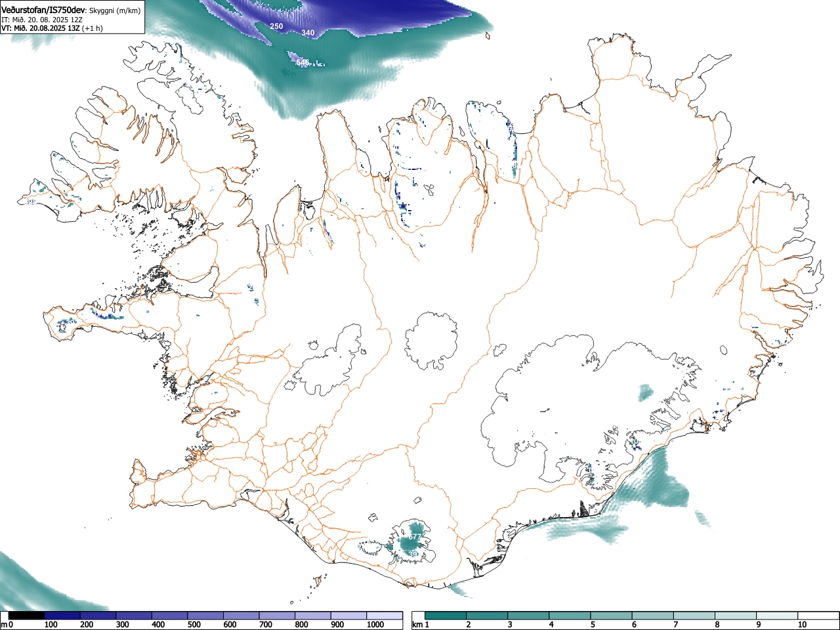Click the 'Skyggni (m/km)' parameter label
The height and width of the screenshot is (630, 840).
[115, 10]
